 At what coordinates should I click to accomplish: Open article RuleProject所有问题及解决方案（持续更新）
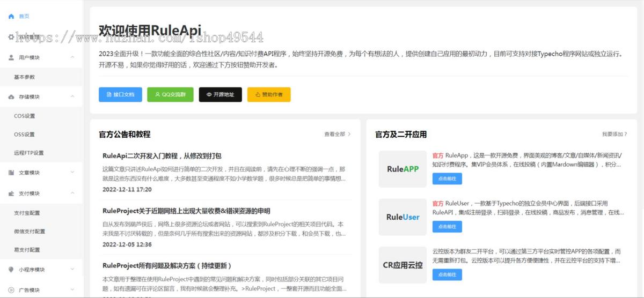tap(167, 266)
